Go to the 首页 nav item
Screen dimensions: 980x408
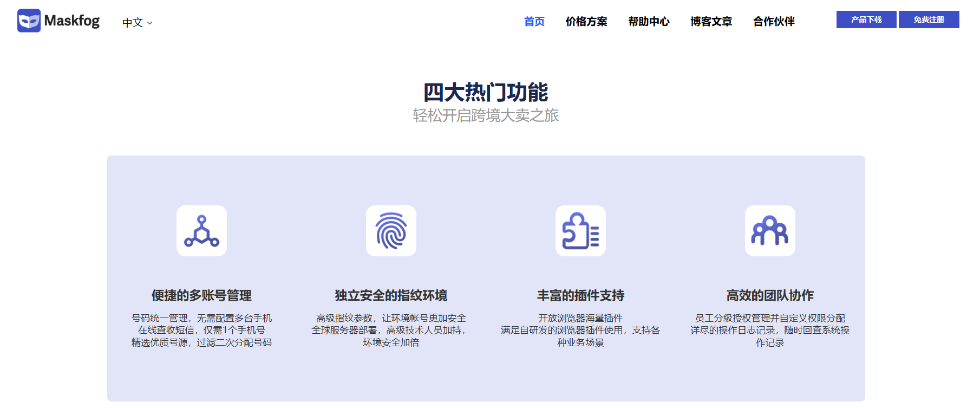(x=534, y=22)
